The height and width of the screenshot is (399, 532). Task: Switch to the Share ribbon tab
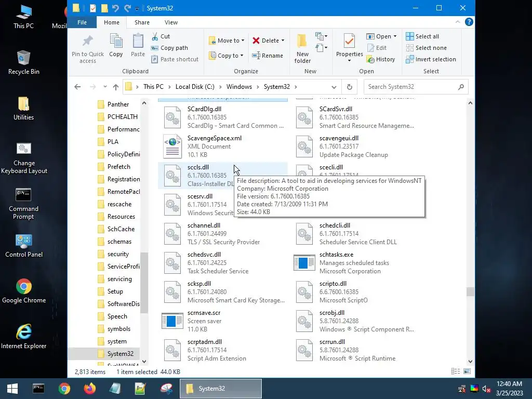tap(142, 22)
